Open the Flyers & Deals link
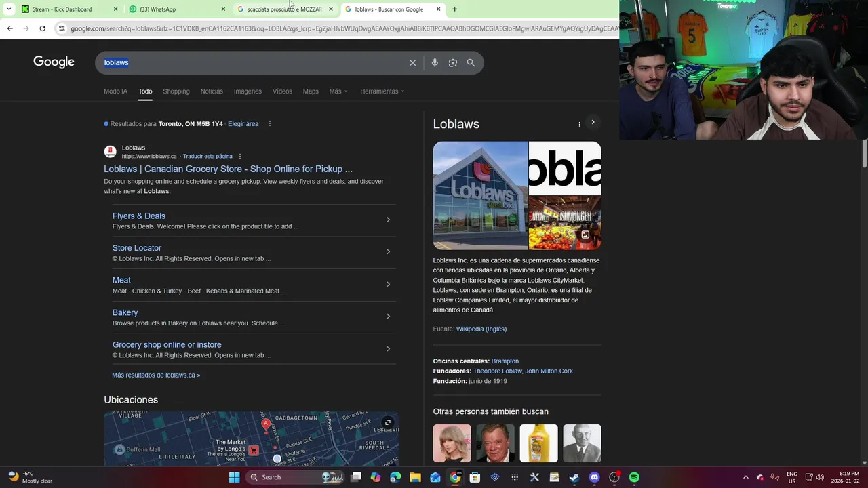 coord(138,216)
